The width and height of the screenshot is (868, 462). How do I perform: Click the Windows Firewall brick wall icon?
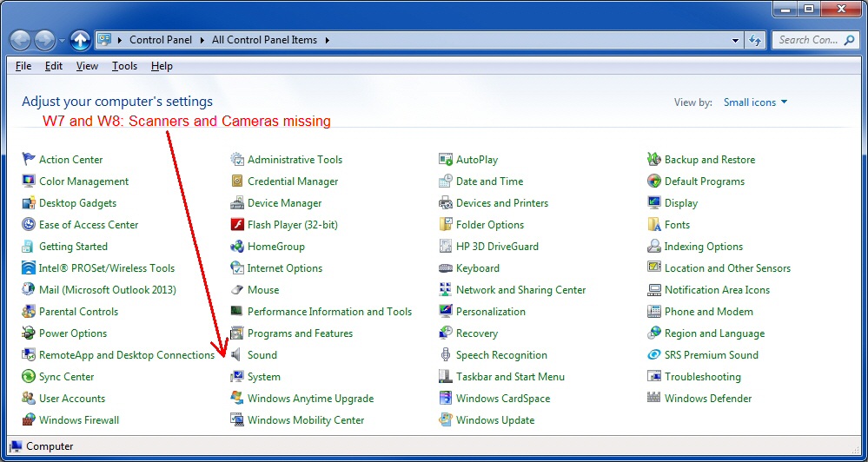28,420
